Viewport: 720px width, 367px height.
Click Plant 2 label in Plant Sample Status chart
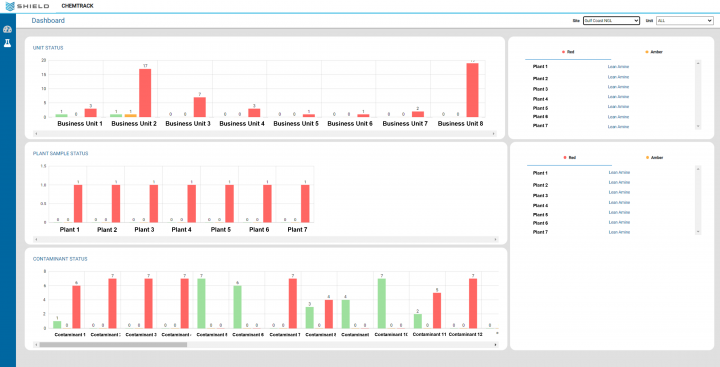point(107,230)
